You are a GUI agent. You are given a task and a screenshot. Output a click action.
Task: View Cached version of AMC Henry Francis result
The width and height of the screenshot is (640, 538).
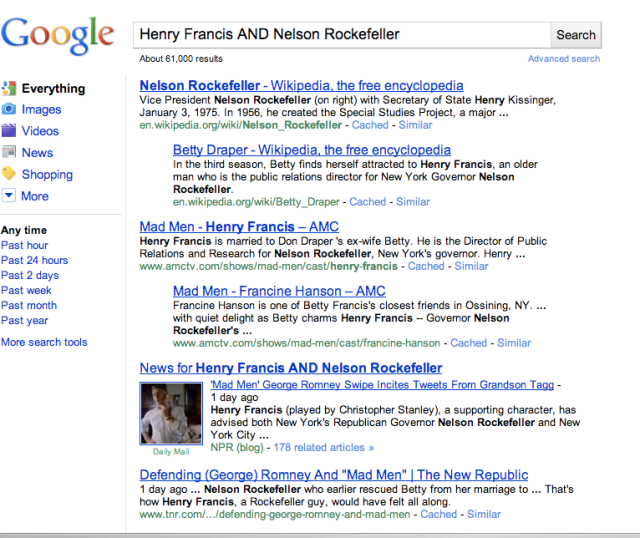coord(426,266)
